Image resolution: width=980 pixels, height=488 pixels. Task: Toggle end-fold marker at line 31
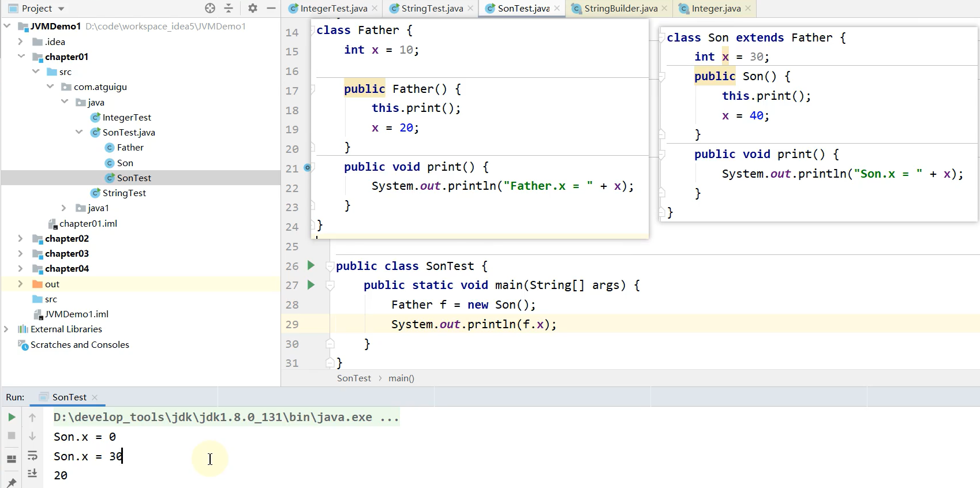point(330,363)
